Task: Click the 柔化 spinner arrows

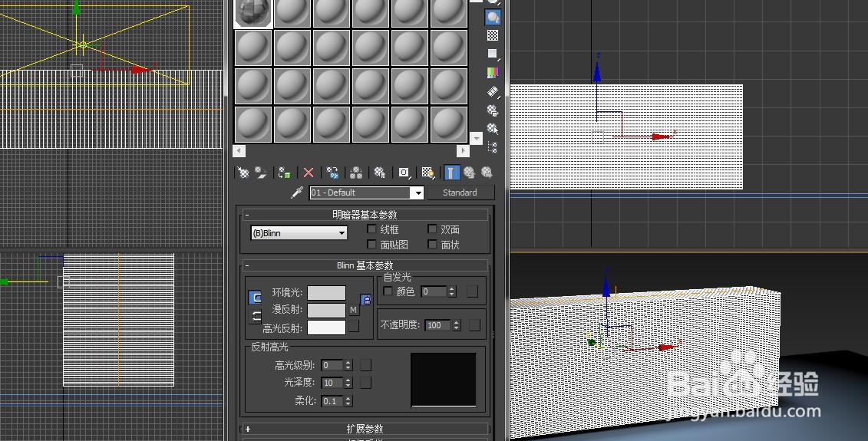Action: [x=348, y=401]
